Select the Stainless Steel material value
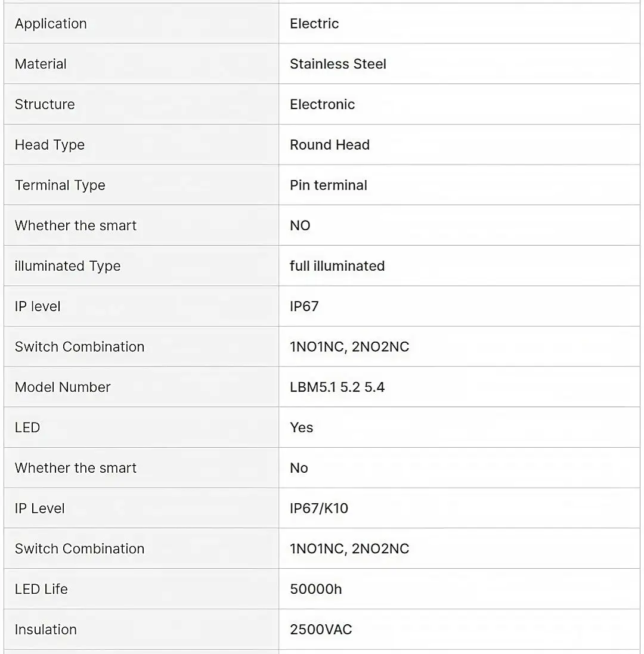This screenshot has width=644, height=654. (338, 64)
